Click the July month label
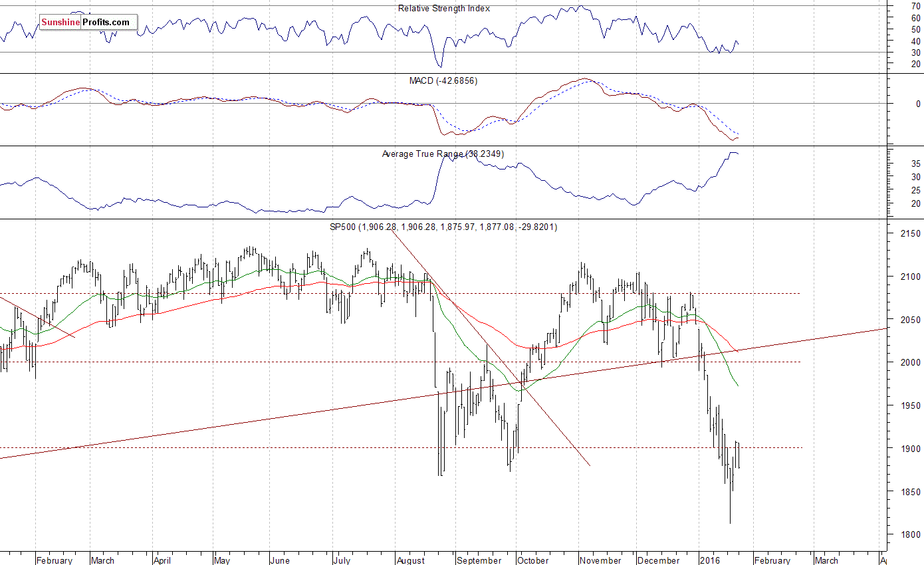Image resolution: width=924 pixels, height=565 pixels. tap(341, 560)
